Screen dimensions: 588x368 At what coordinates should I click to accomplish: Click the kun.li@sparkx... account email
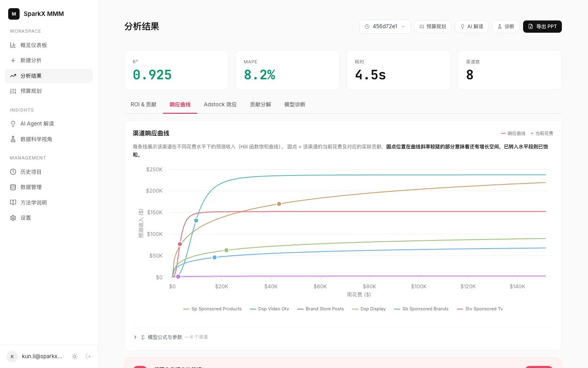[42, 357]
